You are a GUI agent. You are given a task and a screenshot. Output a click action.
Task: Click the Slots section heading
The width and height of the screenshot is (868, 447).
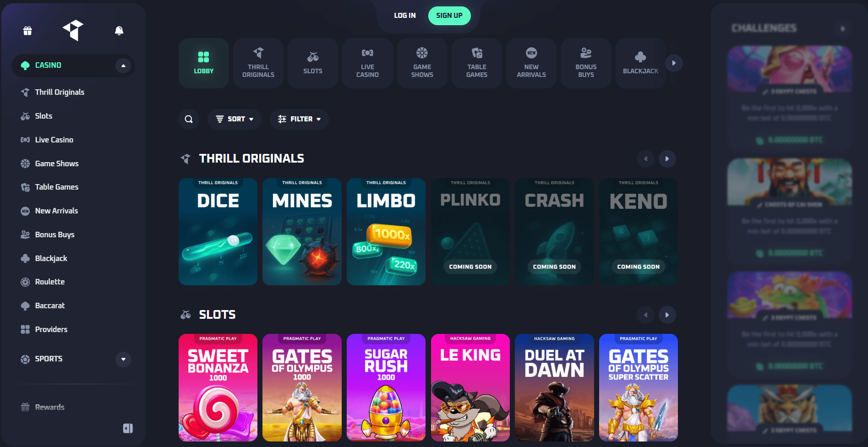pyautogui.click(x=217, y=315)
